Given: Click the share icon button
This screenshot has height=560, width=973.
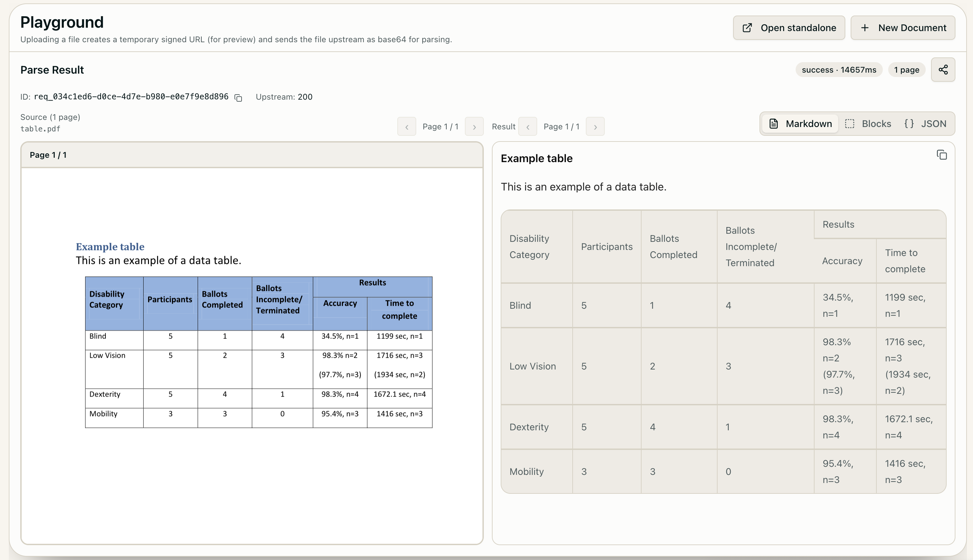Looking at the screenshot, I should [x=943, y=70].
